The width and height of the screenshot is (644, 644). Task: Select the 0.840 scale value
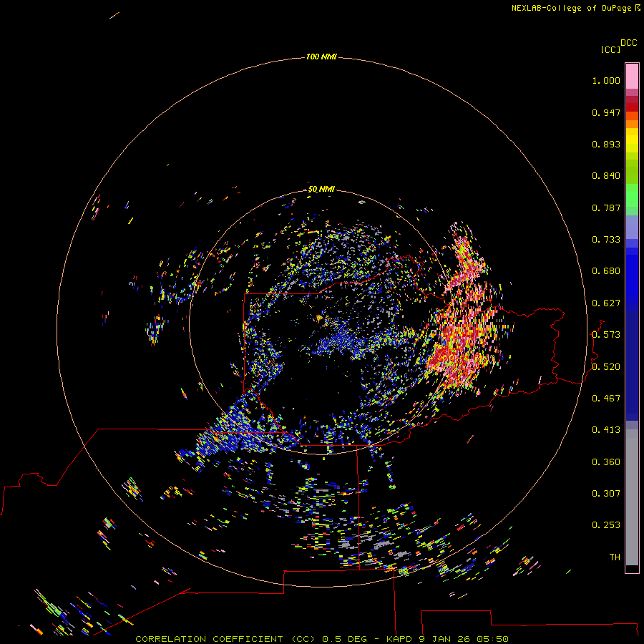coord(606,176)
